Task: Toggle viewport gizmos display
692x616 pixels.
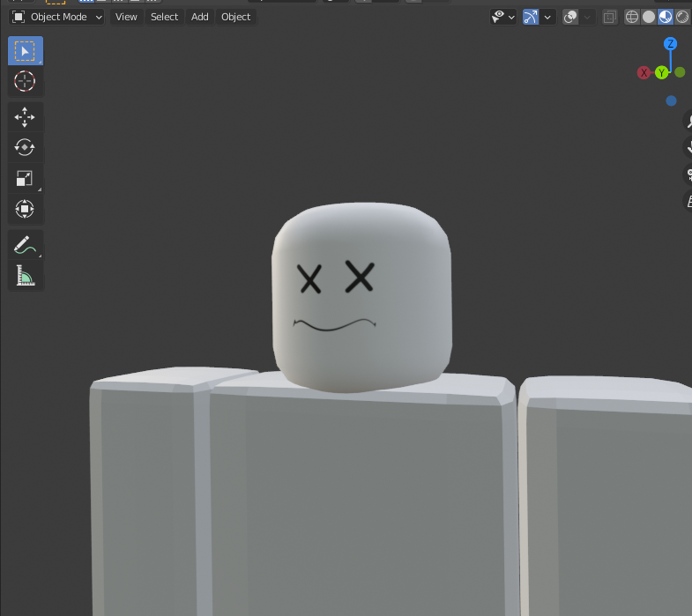Action: point(531,18)
